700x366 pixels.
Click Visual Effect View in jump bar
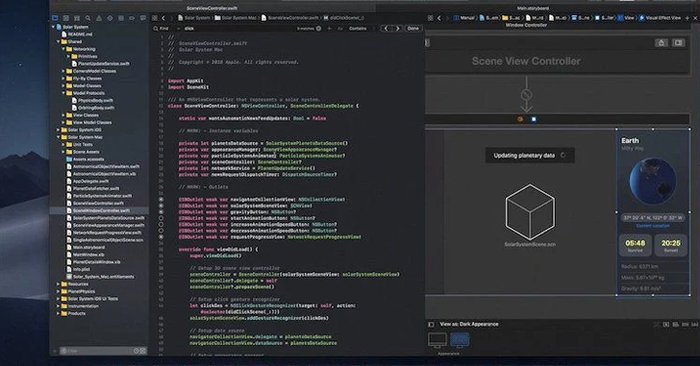[660, 18]
